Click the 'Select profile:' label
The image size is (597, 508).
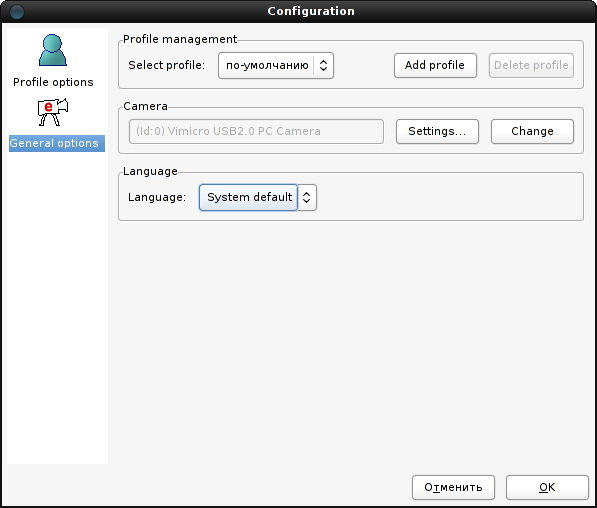click(166, 65)
